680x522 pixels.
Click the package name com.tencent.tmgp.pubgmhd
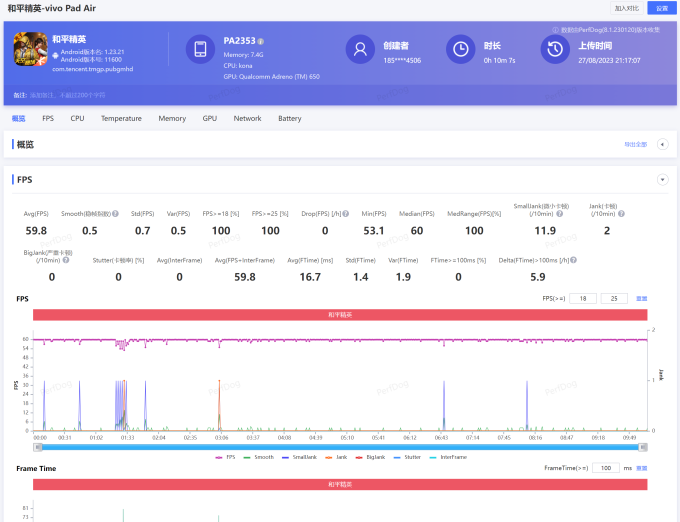[x=93, y=69]
